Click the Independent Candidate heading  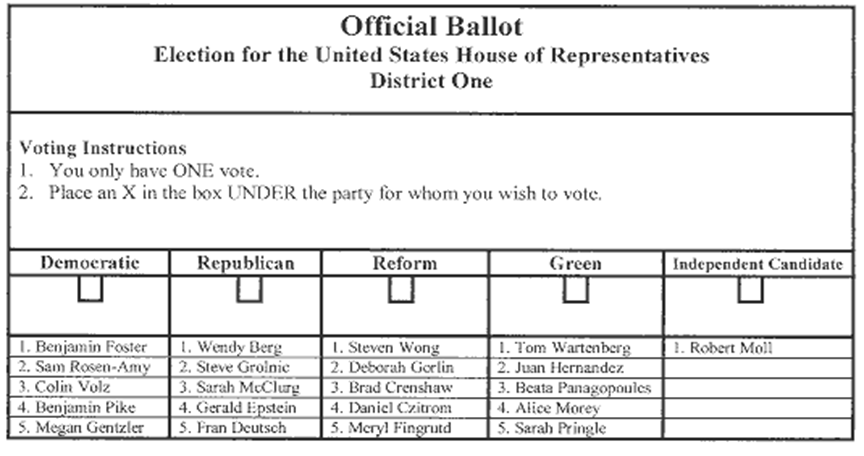click(x=759, y=264)
